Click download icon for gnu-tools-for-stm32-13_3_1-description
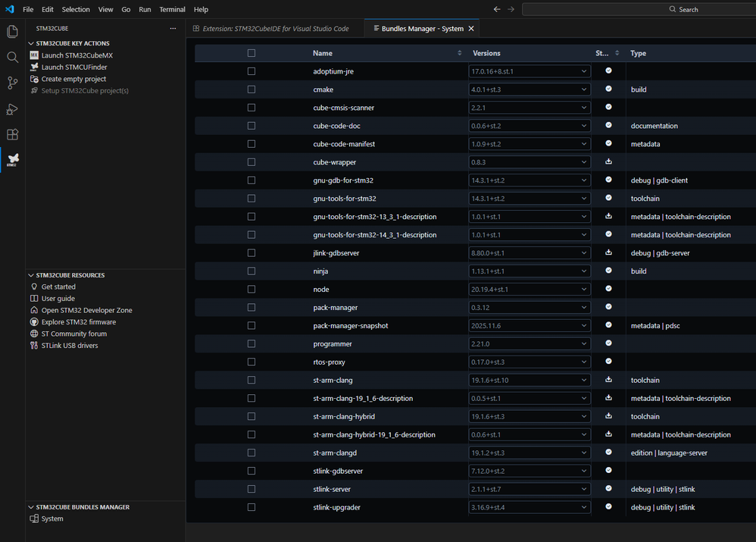Viewport: 756px width, 542px height. [x=608, y=216]
